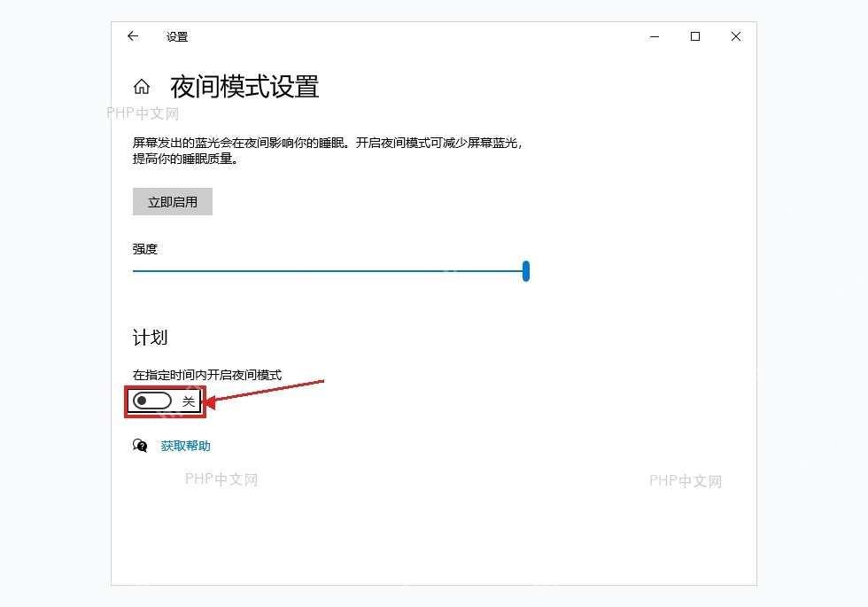Click the 强度 label
Image resolution: width=868 pixels, height=607 pixels.
pos(145,249)
